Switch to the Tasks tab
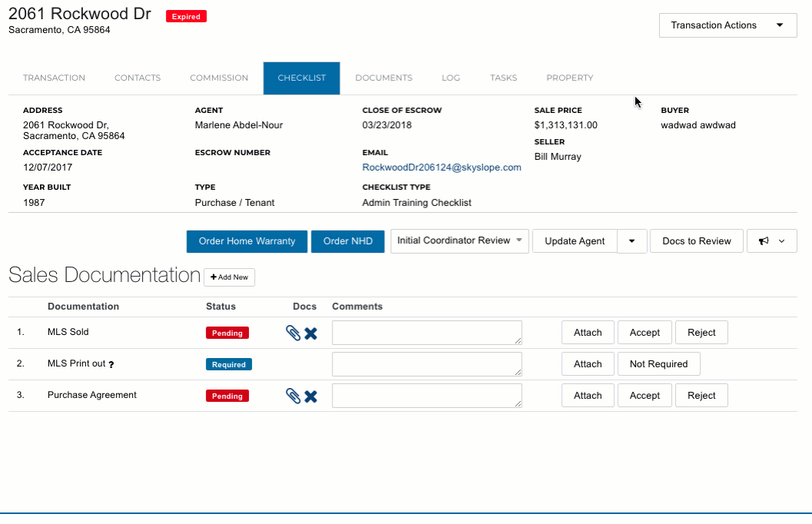The width and height of the screenshot is (812, 524). click(x=503, y=78)
